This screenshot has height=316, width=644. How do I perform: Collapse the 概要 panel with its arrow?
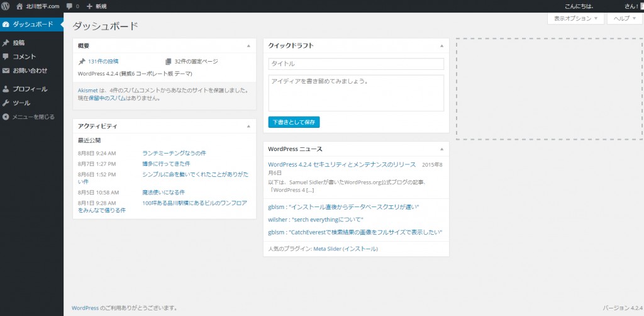click(248, 46)
